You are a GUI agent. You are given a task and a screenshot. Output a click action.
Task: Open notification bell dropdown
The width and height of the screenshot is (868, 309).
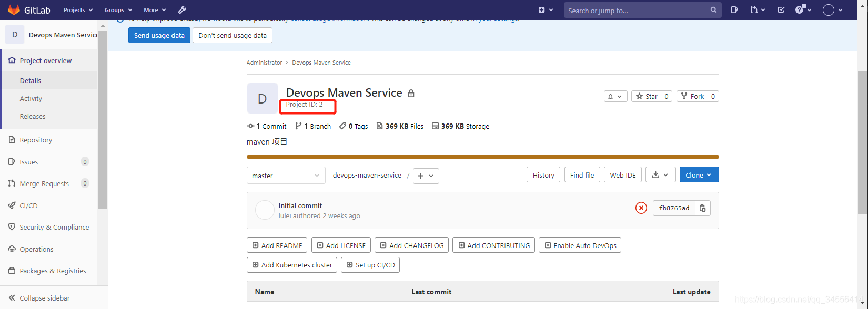[615, 96]
